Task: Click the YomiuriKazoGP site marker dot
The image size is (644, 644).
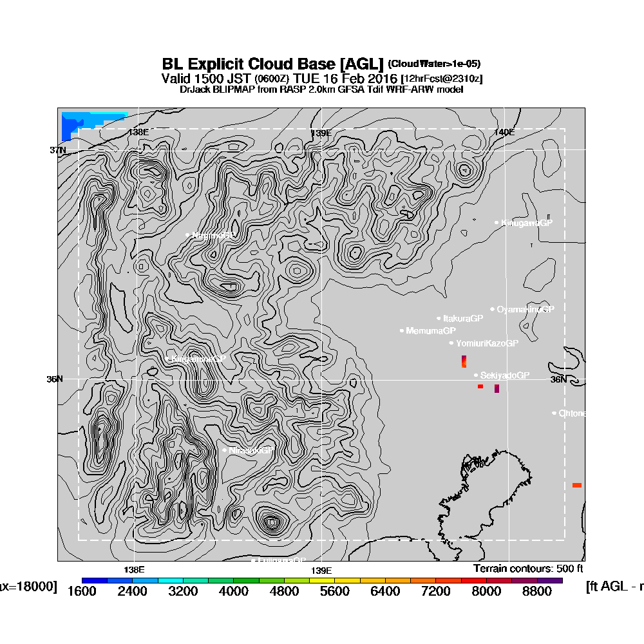Action: click(451, 343)
